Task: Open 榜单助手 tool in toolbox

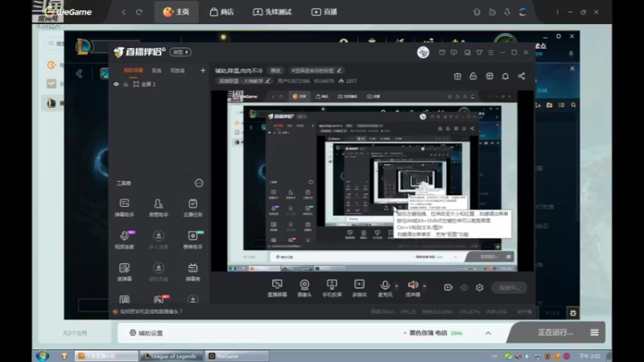Action: pos(192,239)
